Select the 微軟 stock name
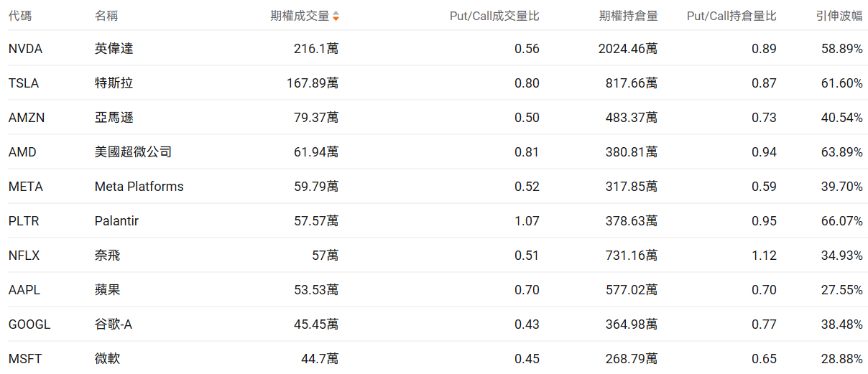 (x=107, y=359)
